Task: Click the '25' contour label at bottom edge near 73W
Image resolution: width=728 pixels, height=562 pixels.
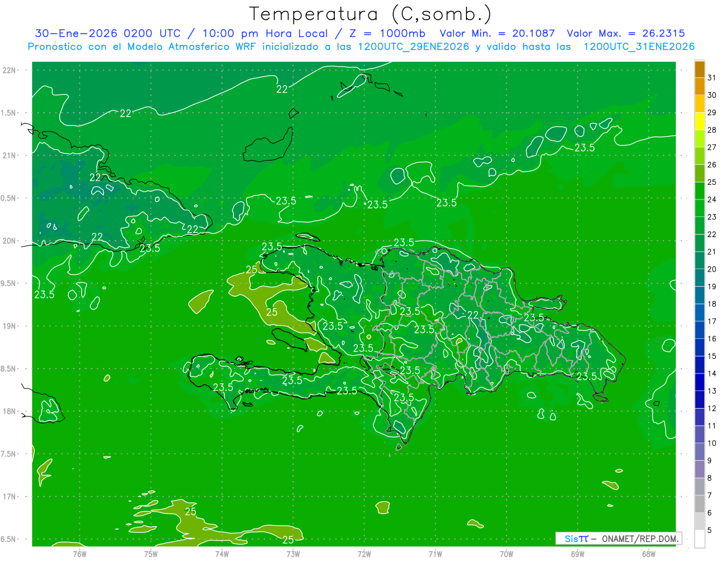Action: click(289, 540)
